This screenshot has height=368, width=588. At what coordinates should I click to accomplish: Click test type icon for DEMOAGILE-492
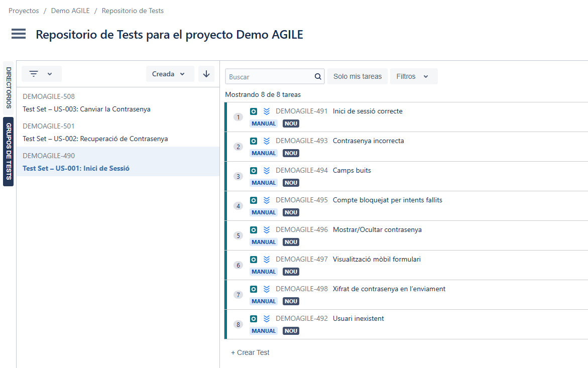click(254, 318)
